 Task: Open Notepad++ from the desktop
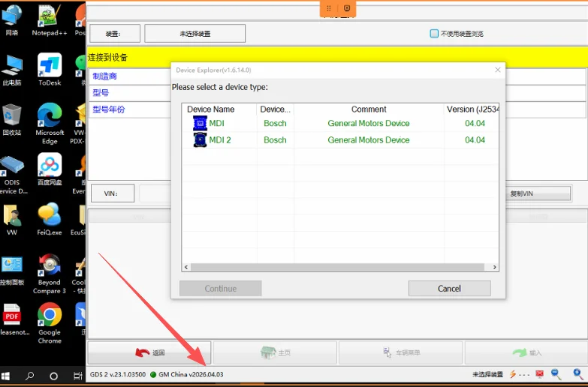pyautogui.click(x=50, y=20)
